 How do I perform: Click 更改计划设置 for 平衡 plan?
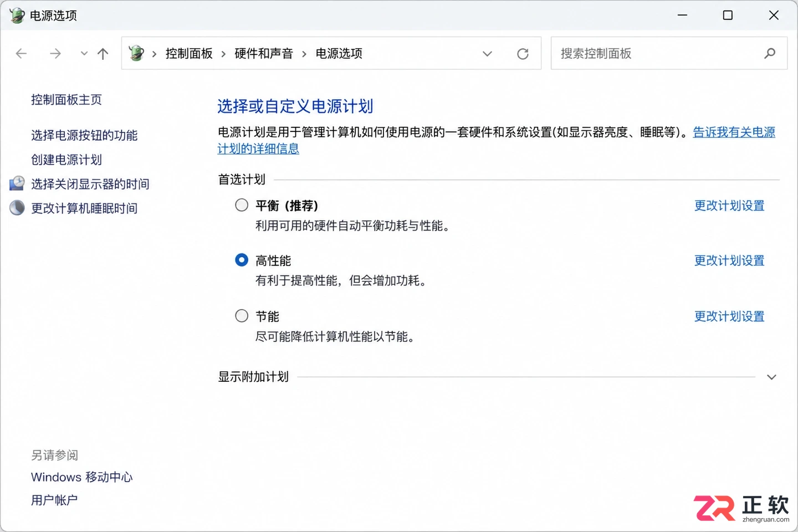729,206
